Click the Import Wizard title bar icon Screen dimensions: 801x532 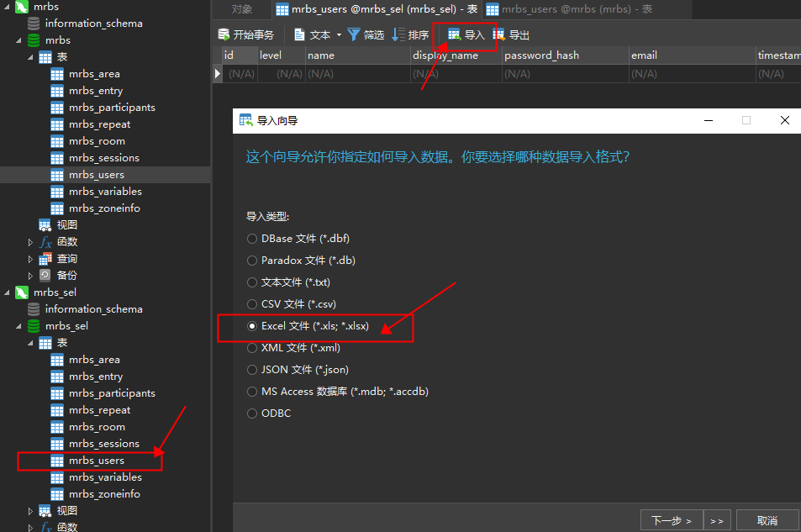tap(245, 120)
